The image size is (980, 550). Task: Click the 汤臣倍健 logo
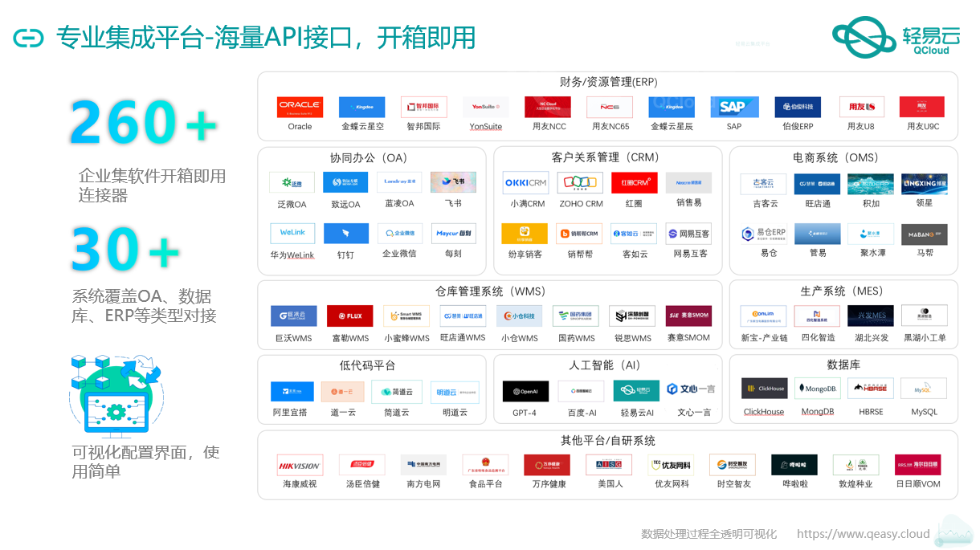point(361,465)
